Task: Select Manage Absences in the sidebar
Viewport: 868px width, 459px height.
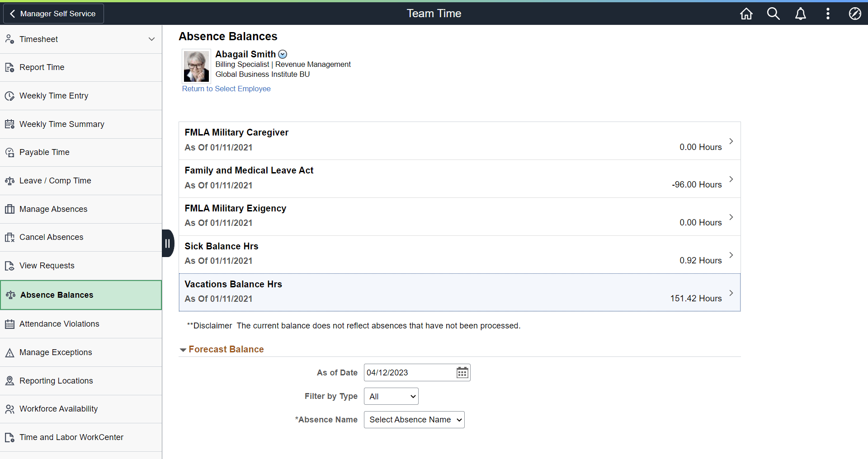Action: 53,209
